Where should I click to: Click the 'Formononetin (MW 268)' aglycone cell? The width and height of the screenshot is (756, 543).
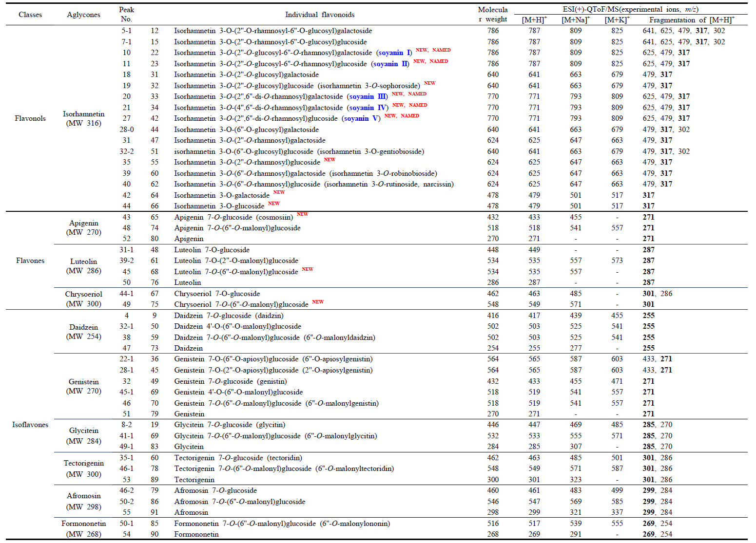click(x=83, y=529)
